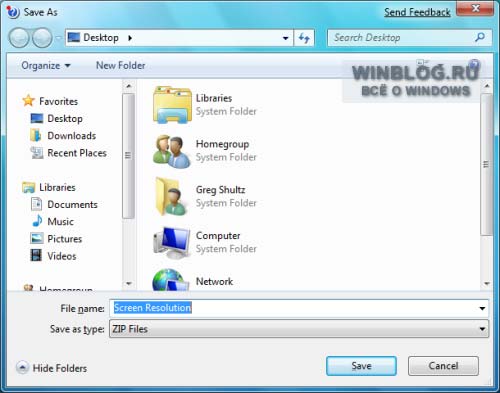
Task: Click the Forward navigation arrow button
Action: (42, 38)
